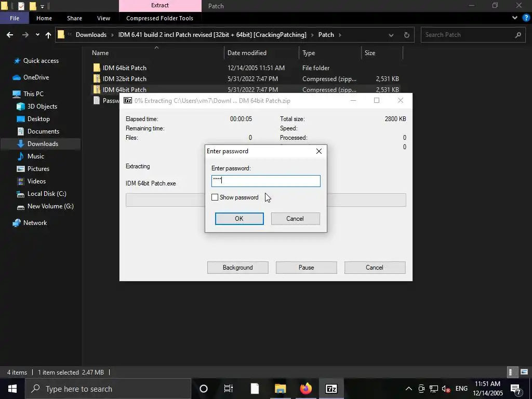Screen dimensions: 532x399
Task: Open Documents in navigation pane
Action: pos(43,131)
